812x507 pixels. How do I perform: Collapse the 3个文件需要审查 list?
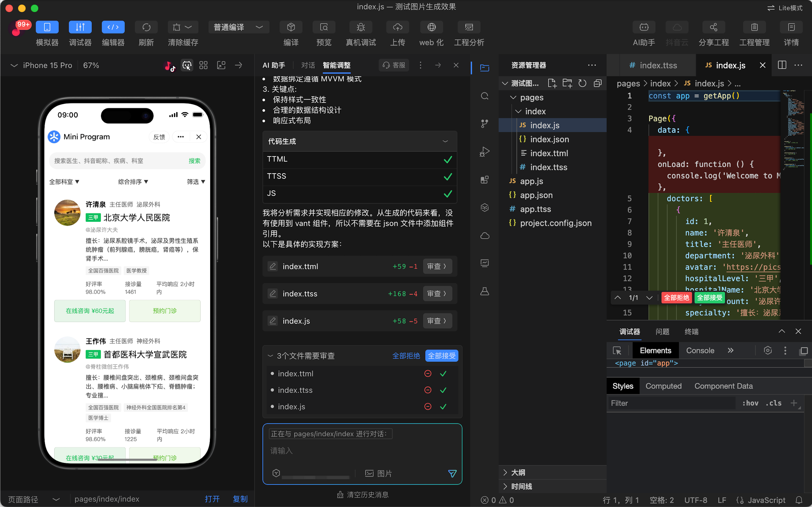[x=270, y=356]
